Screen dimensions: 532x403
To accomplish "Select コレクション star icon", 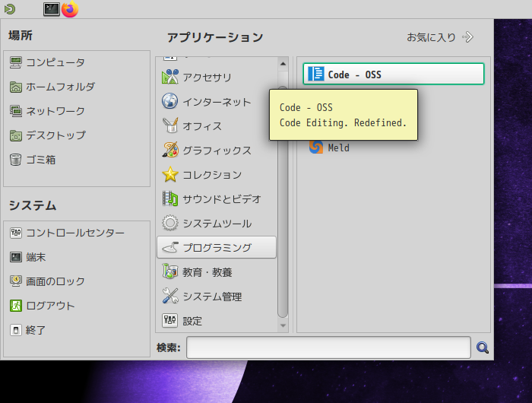I will tap(170, 174).
